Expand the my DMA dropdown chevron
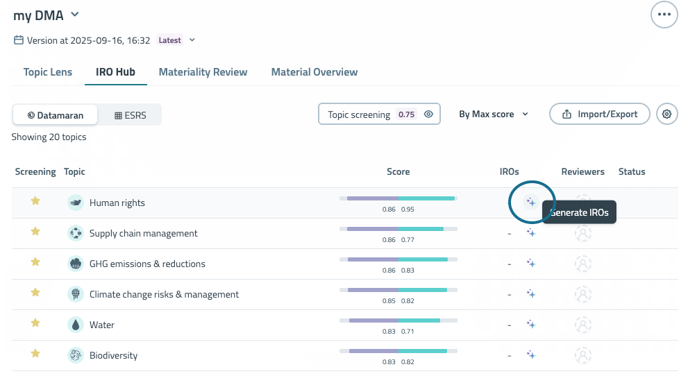The image size is (688, 376). [x=75, y=14]
